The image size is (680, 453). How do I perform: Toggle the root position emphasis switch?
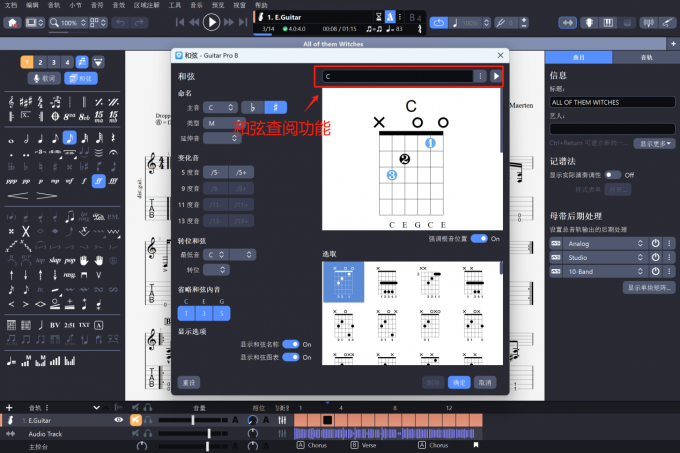[479, 238]
